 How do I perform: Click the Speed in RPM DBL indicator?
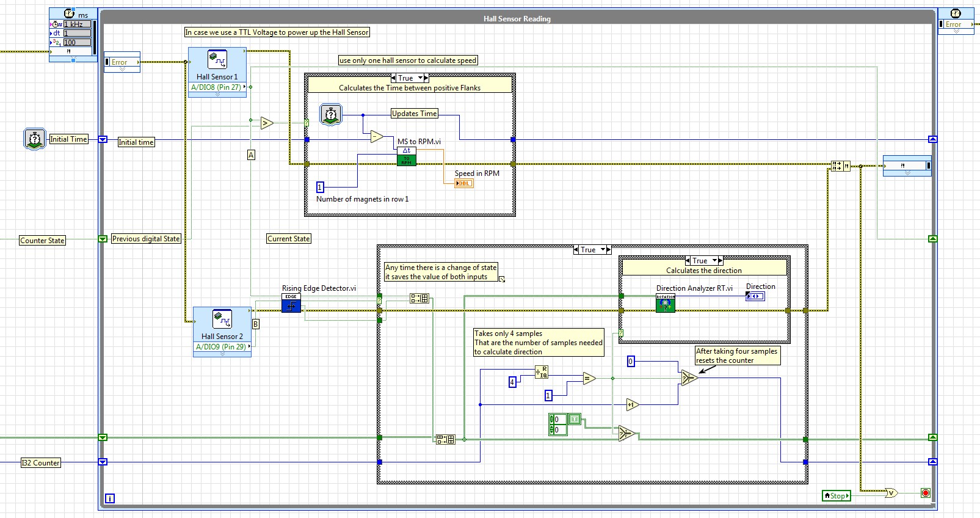463,183
